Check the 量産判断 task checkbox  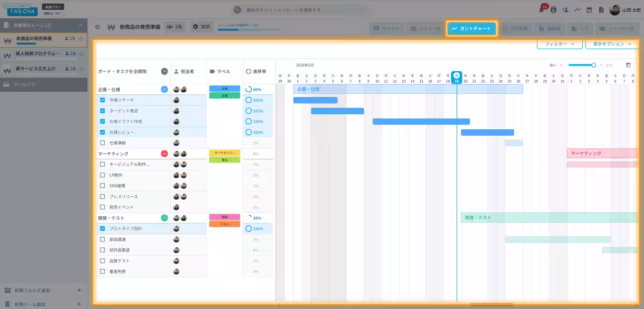(x=103, y=271)
